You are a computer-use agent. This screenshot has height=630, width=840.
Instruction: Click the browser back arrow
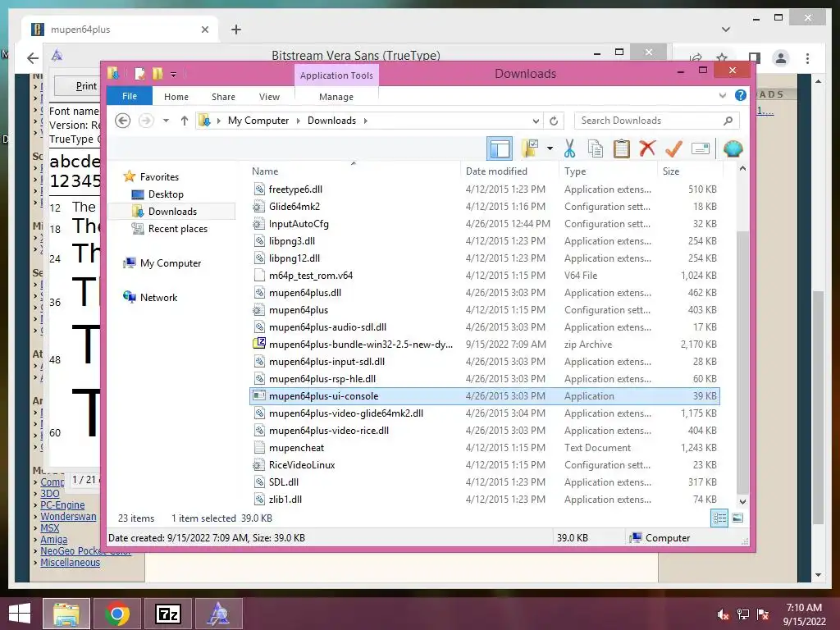pos(33,58)
